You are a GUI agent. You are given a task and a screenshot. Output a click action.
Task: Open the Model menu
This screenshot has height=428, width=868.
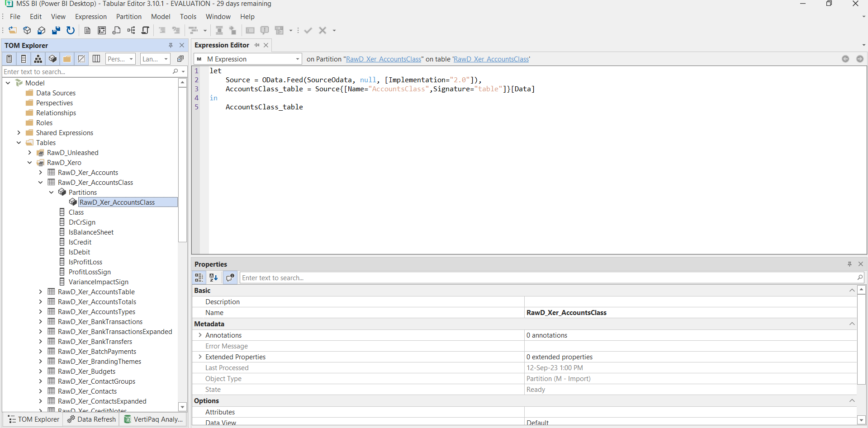pyautogui.click(x=161, y=16)
